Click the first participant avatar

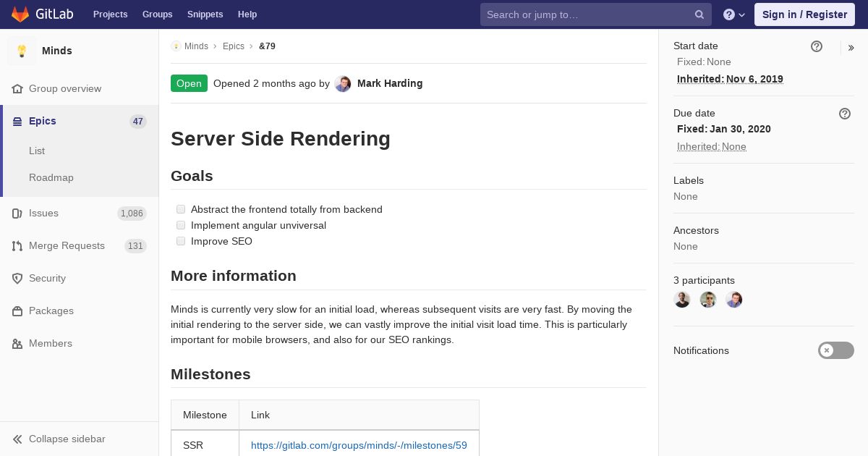tap(682, 300)
